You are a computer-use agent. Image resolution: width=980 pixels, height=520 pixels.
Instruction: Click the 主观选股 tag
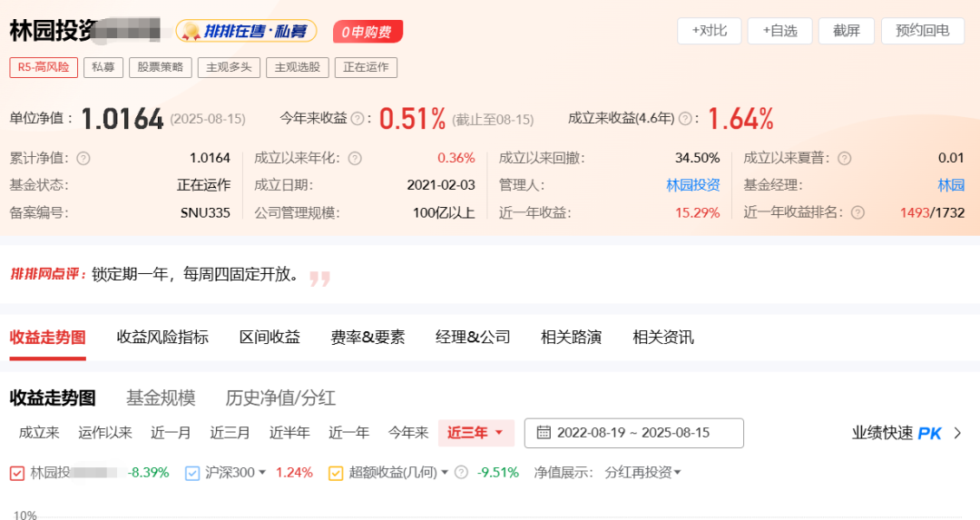tap(298, 67)
